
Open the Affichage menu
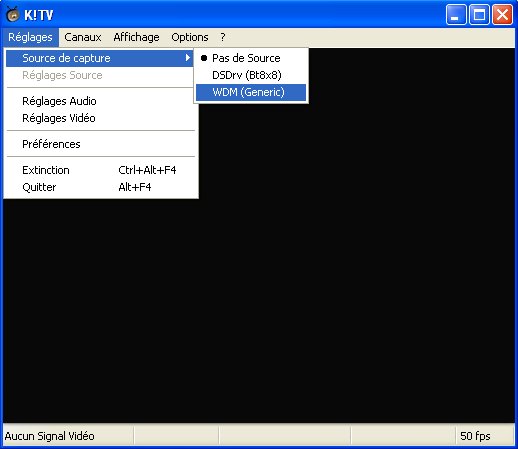click(136, 37)
